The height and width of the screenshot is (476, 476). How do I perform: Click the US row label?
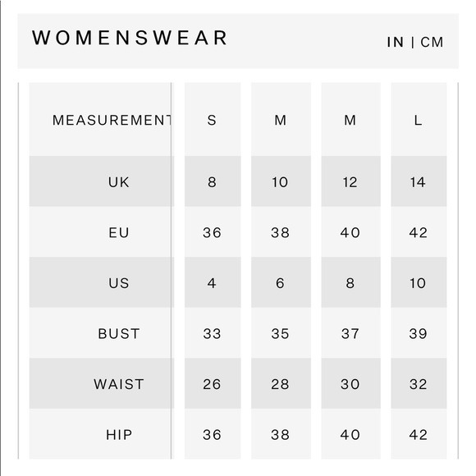[119, 283]
